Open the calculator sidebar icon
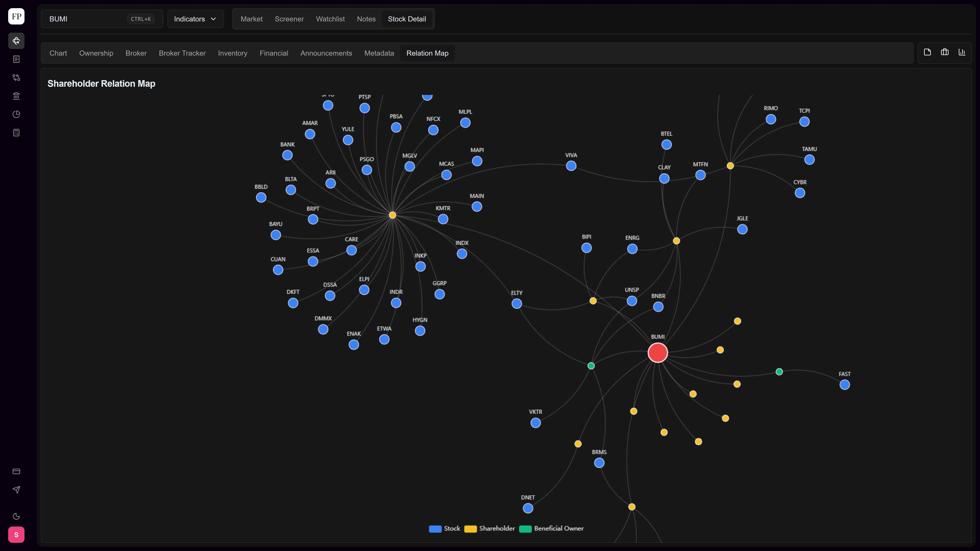Screen dimensions: 980x551 [16, 133]
